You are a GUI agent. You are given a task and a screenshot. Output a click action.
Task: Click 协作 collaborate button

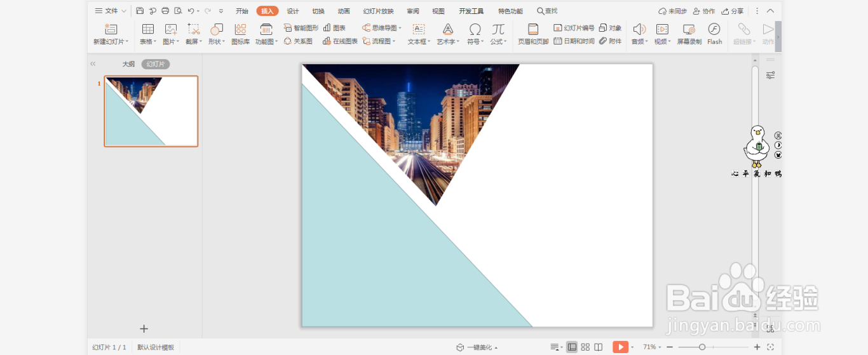[704, 11]
